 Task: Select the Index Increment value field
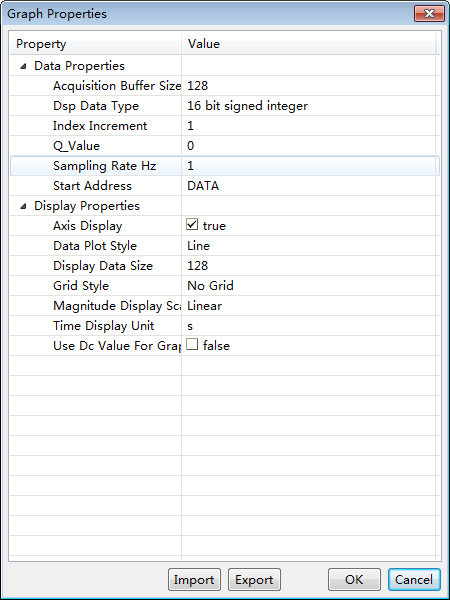(308, 126)
